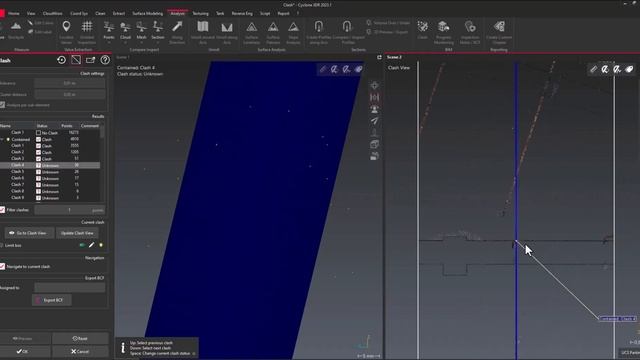Screen dimensions: 640x360
Task: Maximize the left scene view with corner icon
Action: pyautogui.click(x=379, y=57)
